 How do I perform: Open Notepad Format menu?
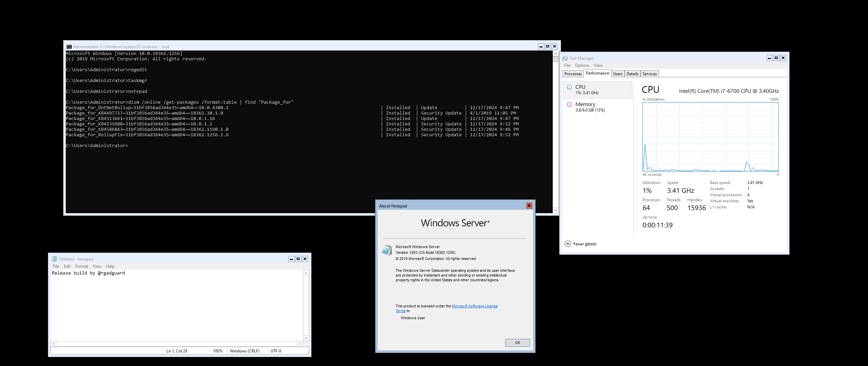(82, 266)
